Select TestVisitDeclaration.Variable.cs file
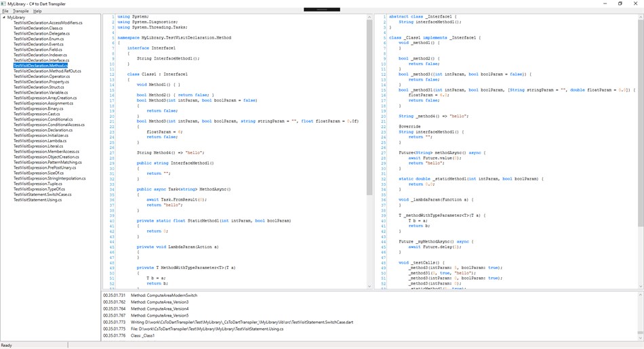The height and width of the screenshot is (349, 644). (x=41, y=92)
